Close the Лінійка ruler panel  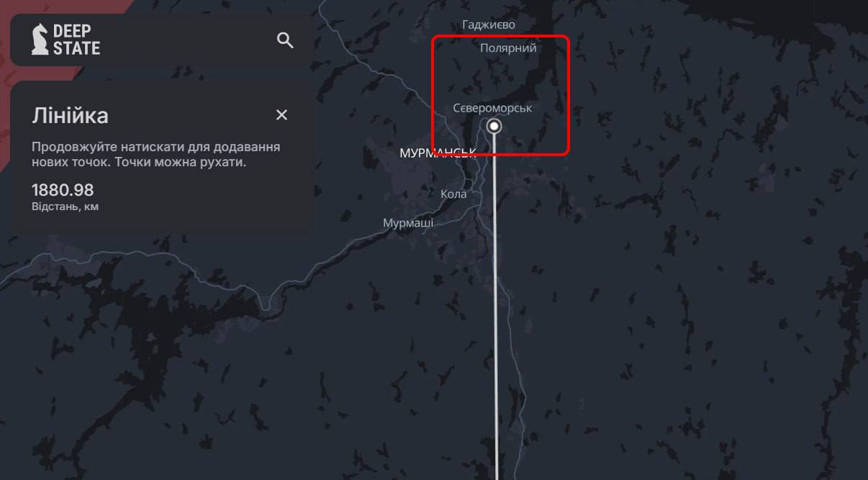click(x=281, y=115)
